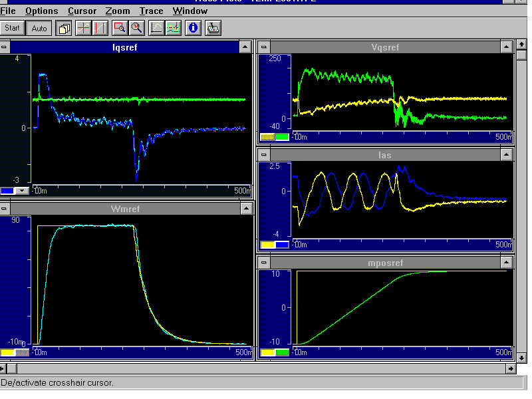This screenshot has height=399, width=532.
Task: Expand the Iqsref trace color dropdown arrow
Action: [22, 191]
